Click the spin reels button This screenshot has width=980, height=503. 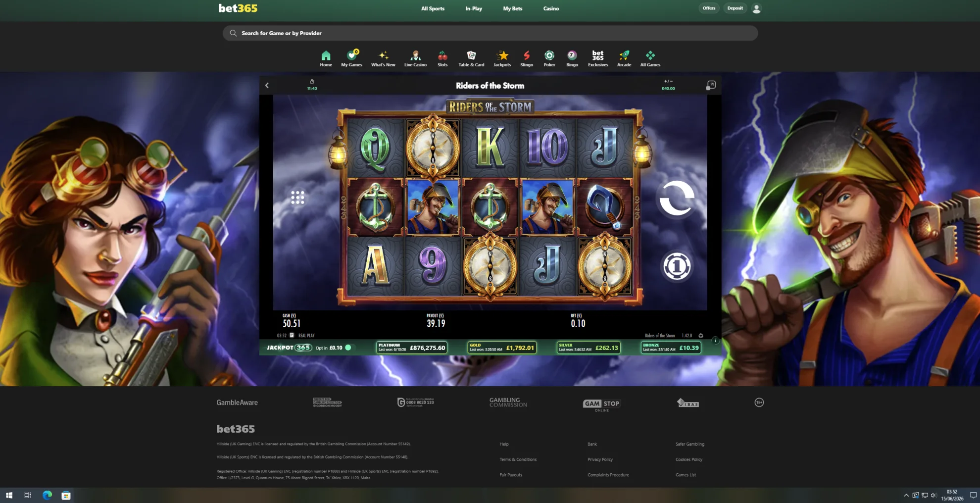[677, 198]
